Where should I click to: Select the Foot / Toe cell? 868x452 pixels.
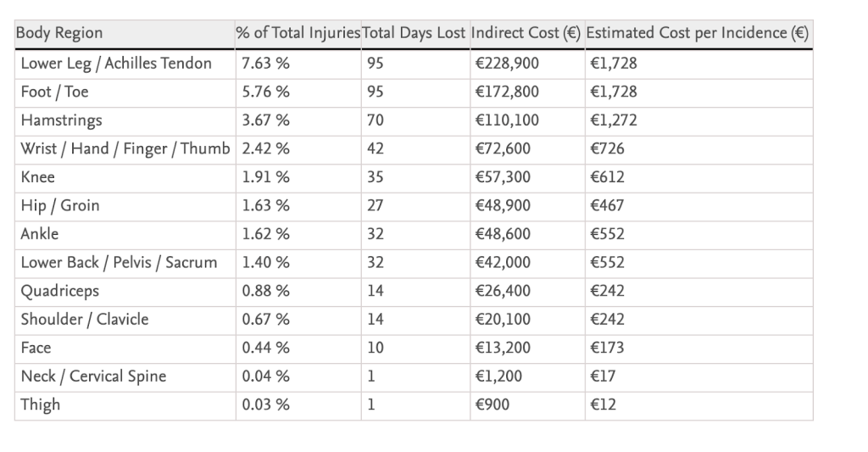coord(54,92)
